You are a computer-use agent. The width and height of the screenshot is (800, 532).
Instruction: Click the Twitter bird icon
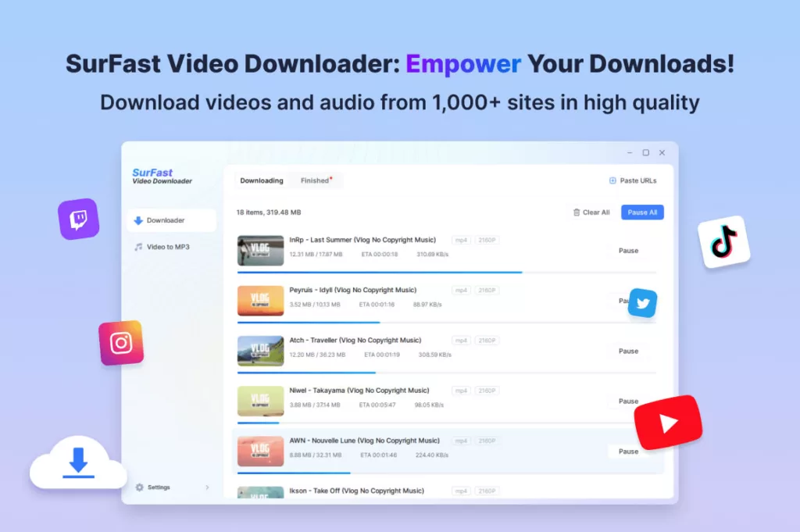click(x=642, y=303)
